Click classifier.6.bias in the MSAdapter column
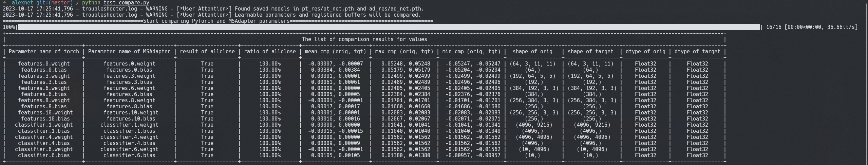The image size is (868, 165). (129, 155)
